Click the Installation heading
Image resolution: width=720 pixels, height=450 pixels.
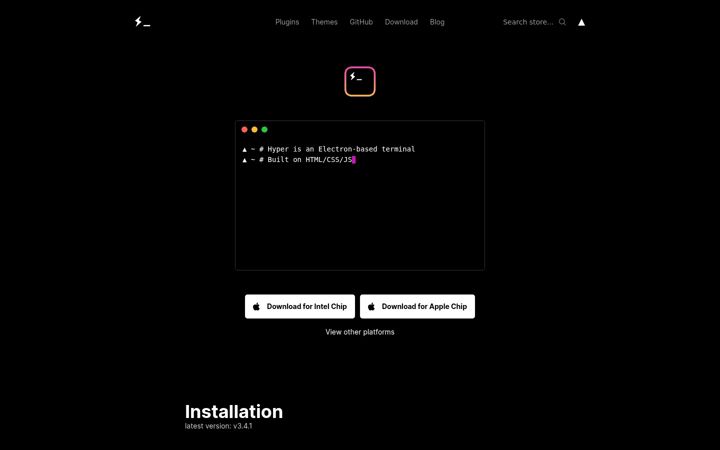[234, 411]
